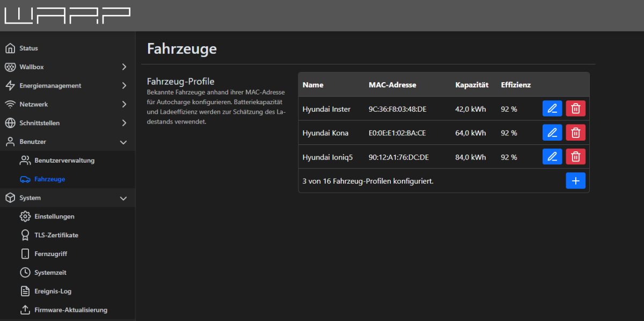Click the Hyundai Kona 92 % efficiency
The height and width of the screenshot is (321, 644).
[x=509, y=133]
